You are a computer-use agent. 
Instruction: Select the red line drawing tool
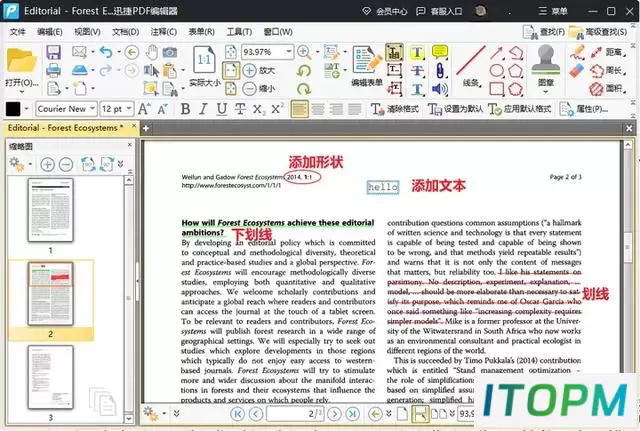(x=471, y=61)
